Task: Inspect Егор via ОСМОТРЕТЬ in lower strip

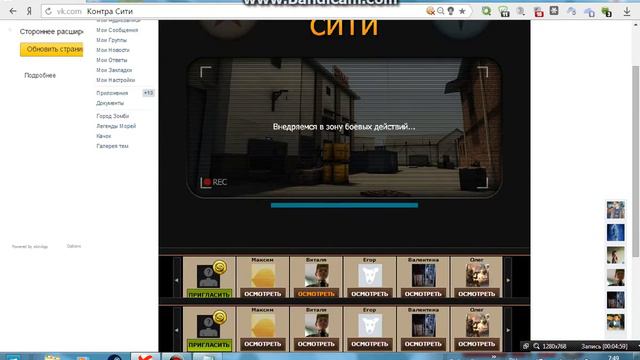Action: (369, 344)
